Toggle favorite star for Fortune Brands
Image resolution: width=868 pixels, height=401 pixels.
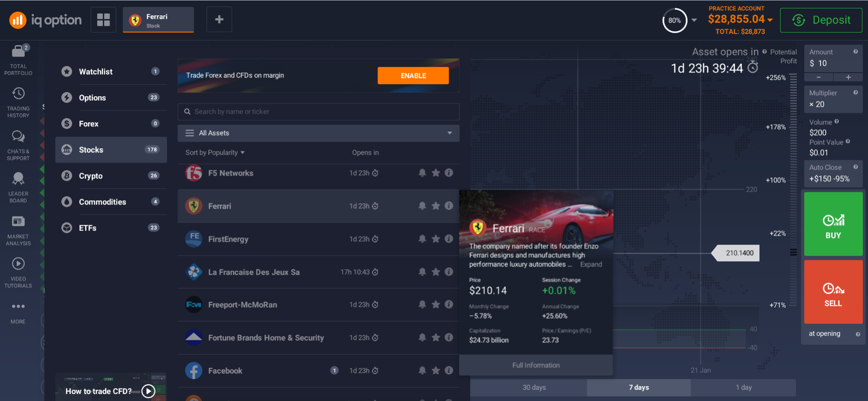[x=436, y=337]
